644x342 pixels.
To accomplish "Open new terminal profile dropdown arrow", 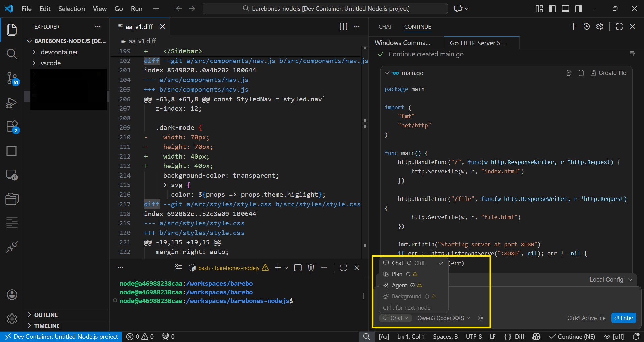I will pos(286,268).
